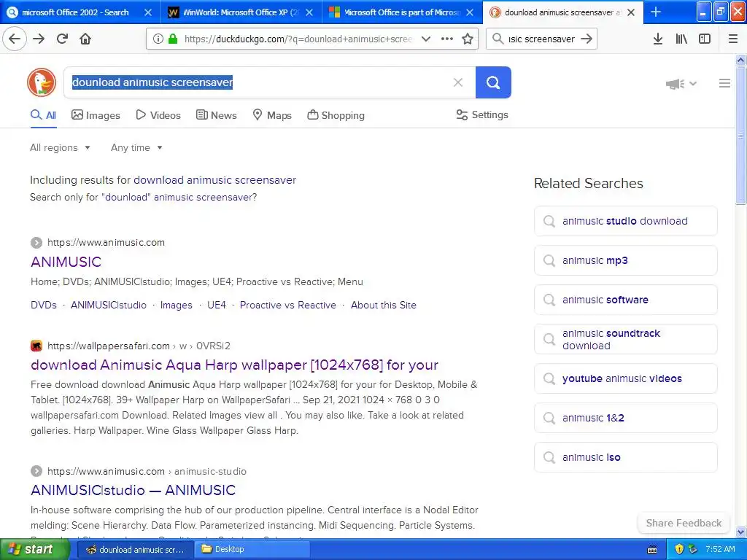This screenshot has height=560, width=747.
Task: Click the tray icon next to the clock
Action: tap(693, 549)
